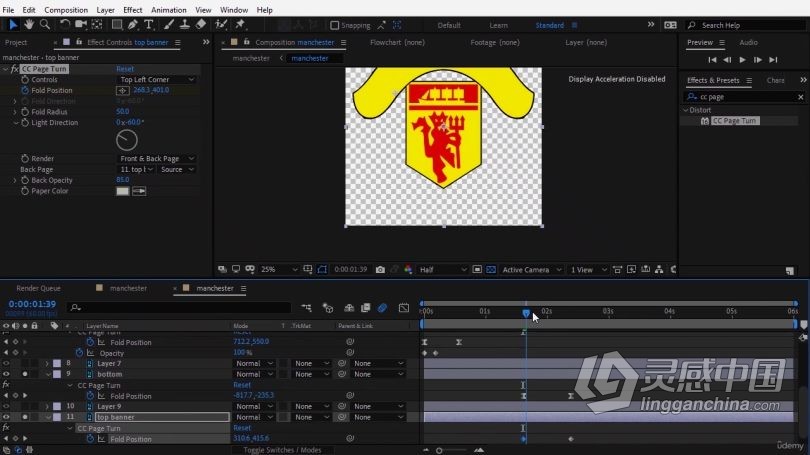810x455 pixels.
Task: Click the Paper Color eyedropper icon
Action: coord(139,191)
